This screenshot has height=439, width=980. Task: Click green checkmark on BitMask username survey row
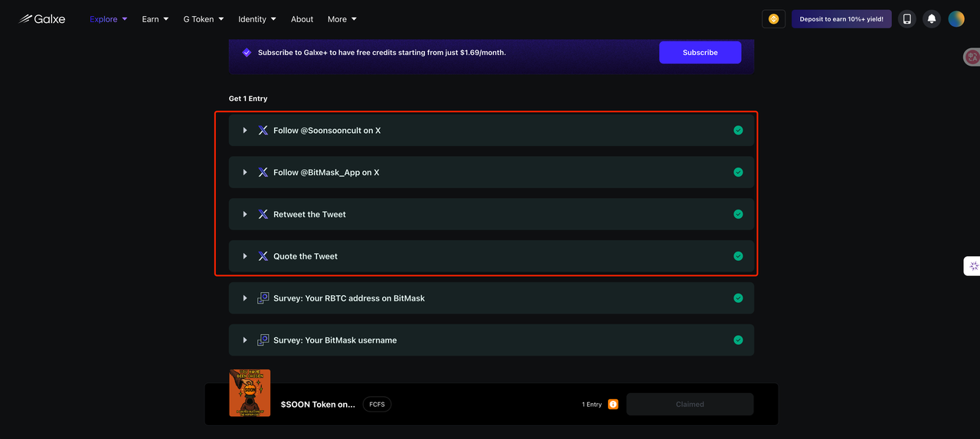(738, 340)
